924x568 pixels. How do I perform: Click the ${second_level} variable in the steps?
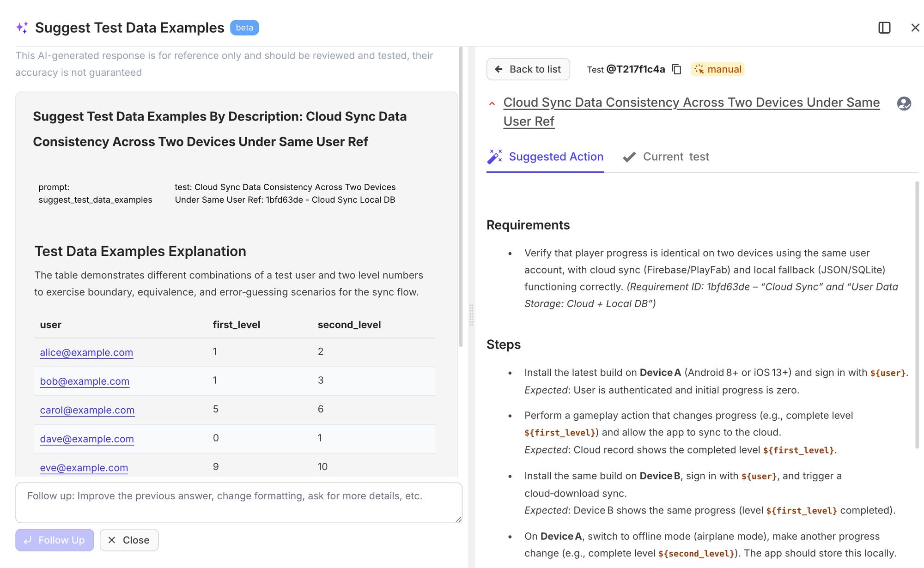pos(696,554)
